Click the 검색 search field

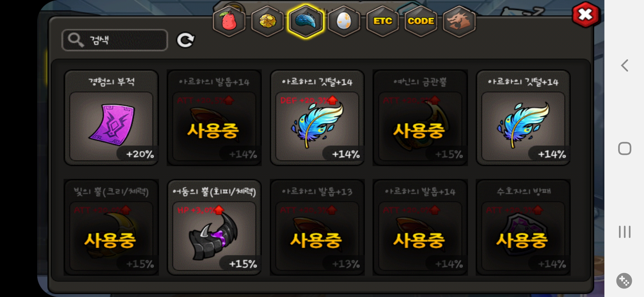(x=115, y=40)
